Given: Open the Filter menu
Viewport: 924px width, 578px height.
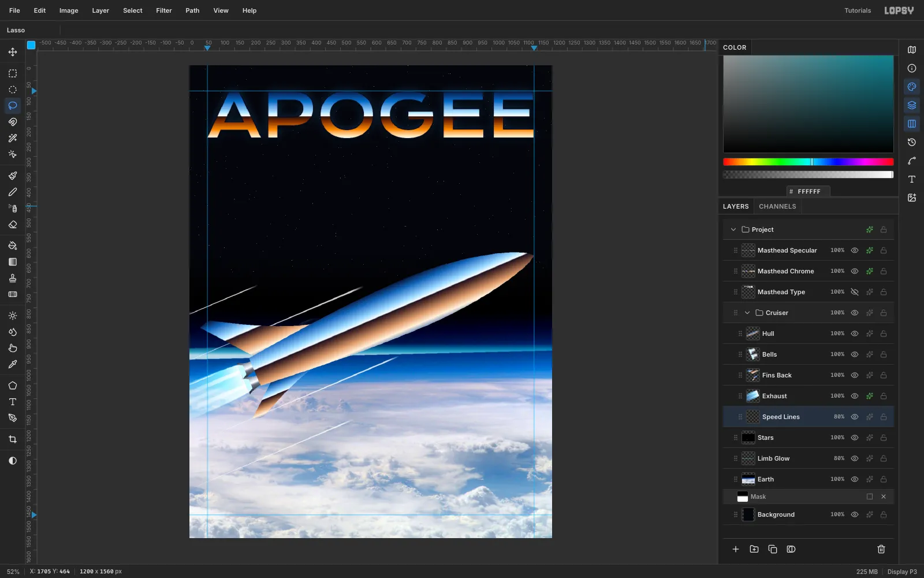Looking at the screenshot, I should pos(164,10).
